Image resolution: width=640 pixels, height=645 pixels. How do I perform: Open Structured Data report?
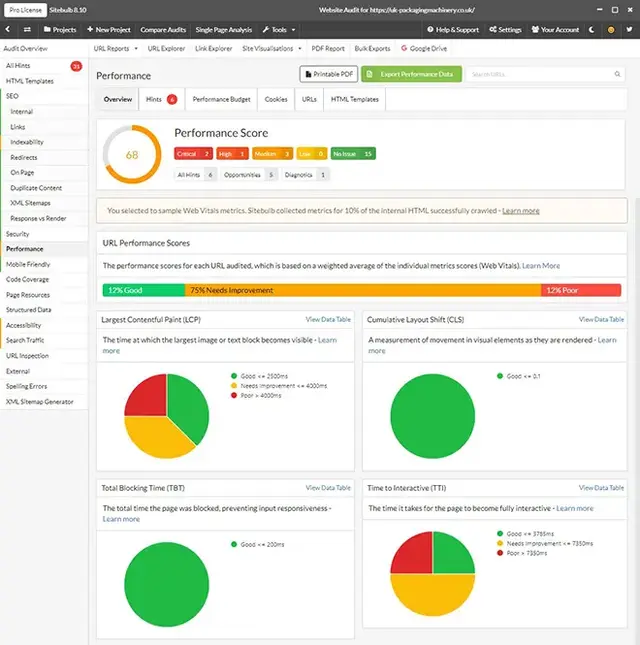click(28, 310)
